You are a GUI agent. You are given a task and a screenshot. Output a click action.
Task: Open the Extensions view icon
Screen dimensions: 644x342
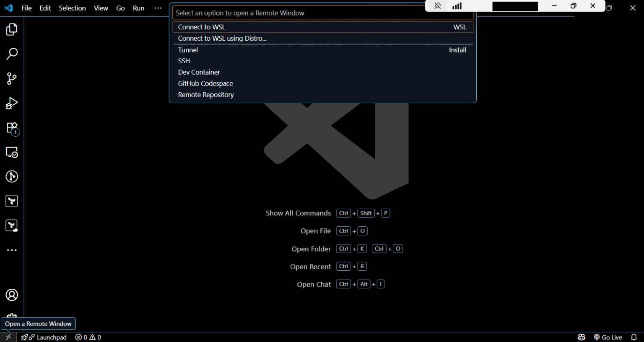[x=12, y=128]
